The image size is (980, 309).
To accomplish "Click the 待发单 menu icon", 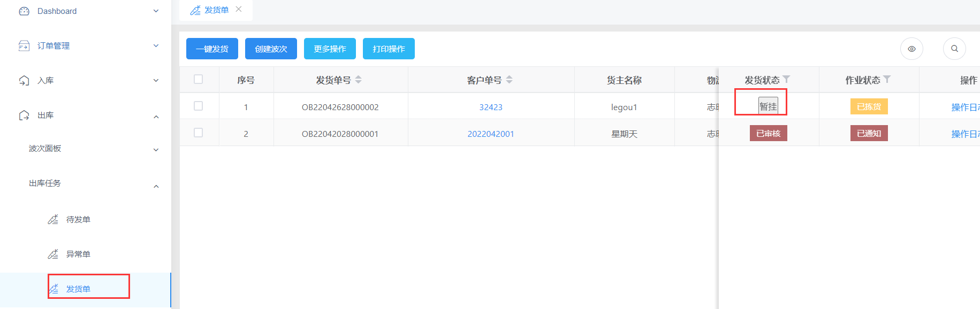I will 53,219.
